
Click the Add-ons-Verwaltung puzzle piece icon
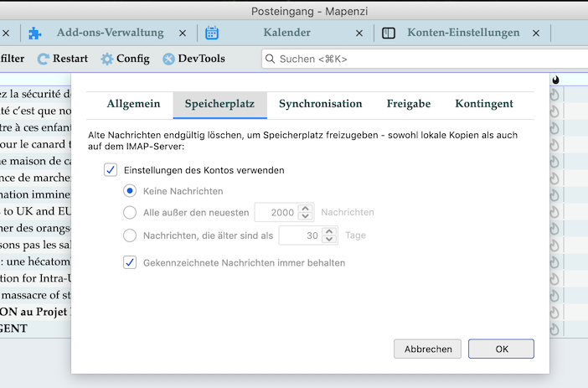[34, 34]
